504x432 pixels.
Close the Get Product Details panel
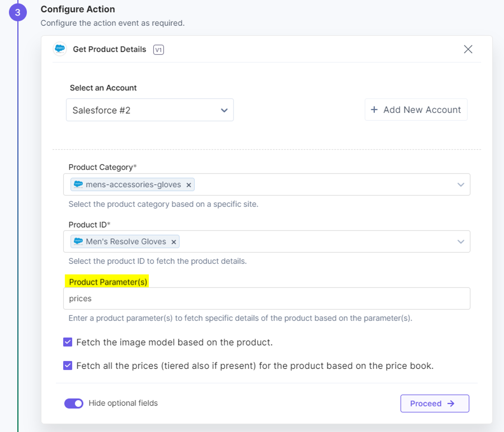click(x=468, y=49)
